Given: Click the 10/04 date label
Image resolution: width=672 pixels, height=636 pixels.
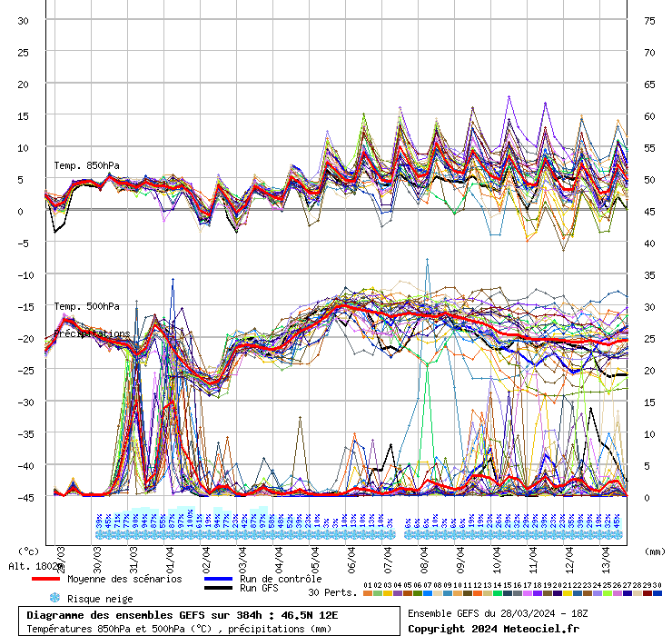Looking at the screenshot, I should [x=497, y=560].
